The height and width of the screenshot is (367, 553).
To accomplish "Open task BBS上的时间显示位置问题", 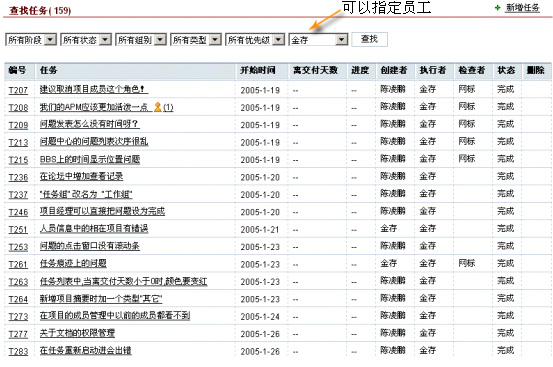I will [90, 159].
